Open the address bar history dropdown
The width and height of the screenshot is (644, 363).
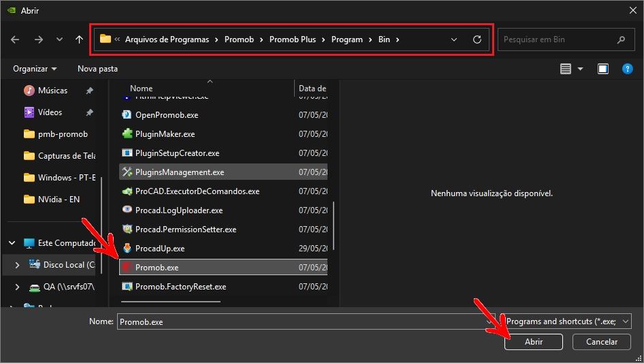(x=454, y=40)
